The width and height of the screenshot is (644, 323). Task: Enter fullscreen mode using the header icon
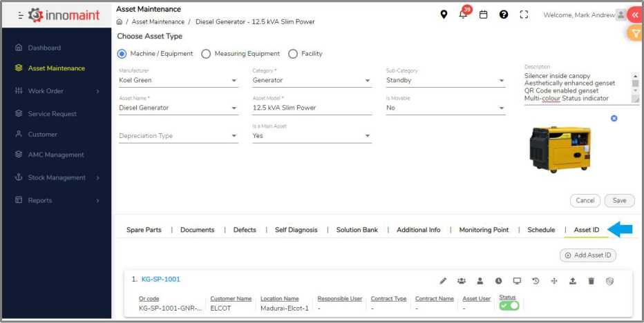coord(524,14)
